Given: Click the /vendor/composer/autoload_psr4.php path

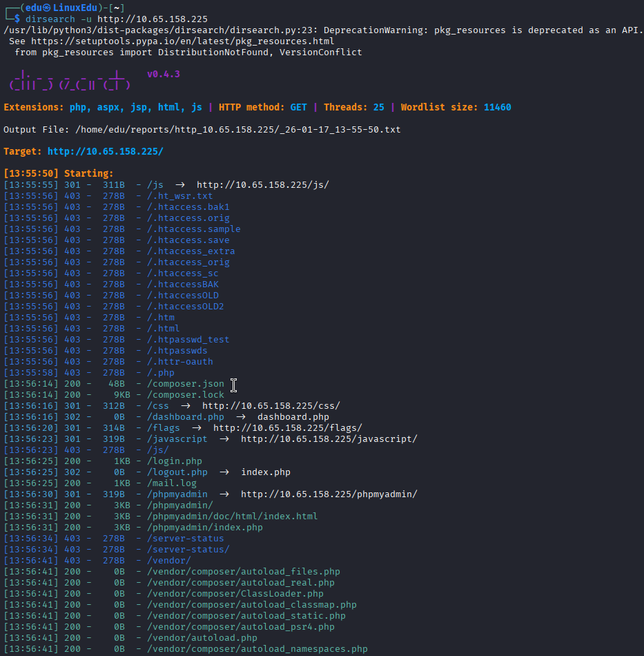Looking at the screenshot, I should [241, 627].
